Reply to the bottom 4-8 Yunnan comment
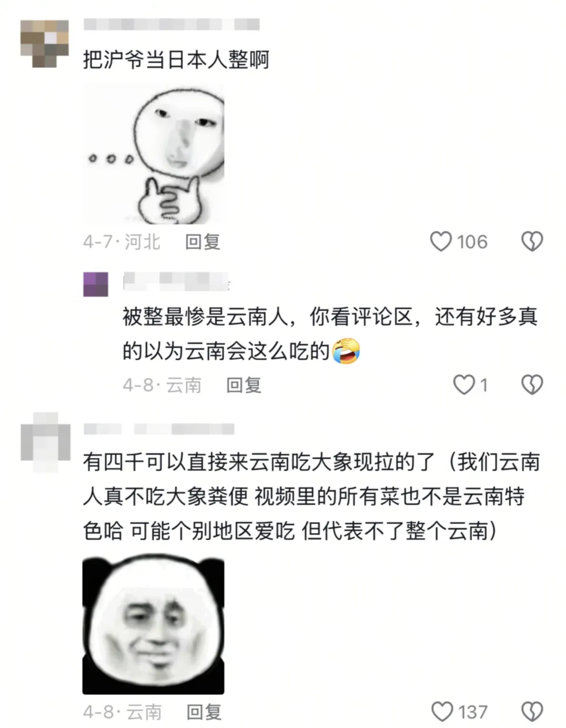The image size is (566, 728). click(x=204, y=712)
